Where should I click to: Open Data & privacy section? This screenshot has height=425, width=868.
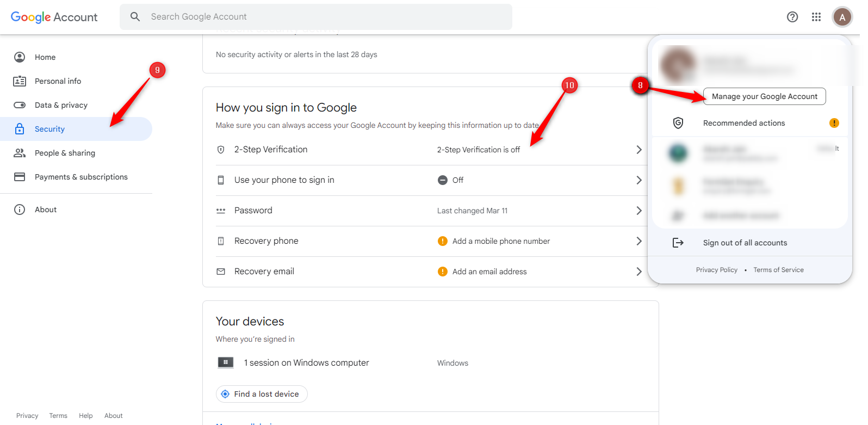76,105
